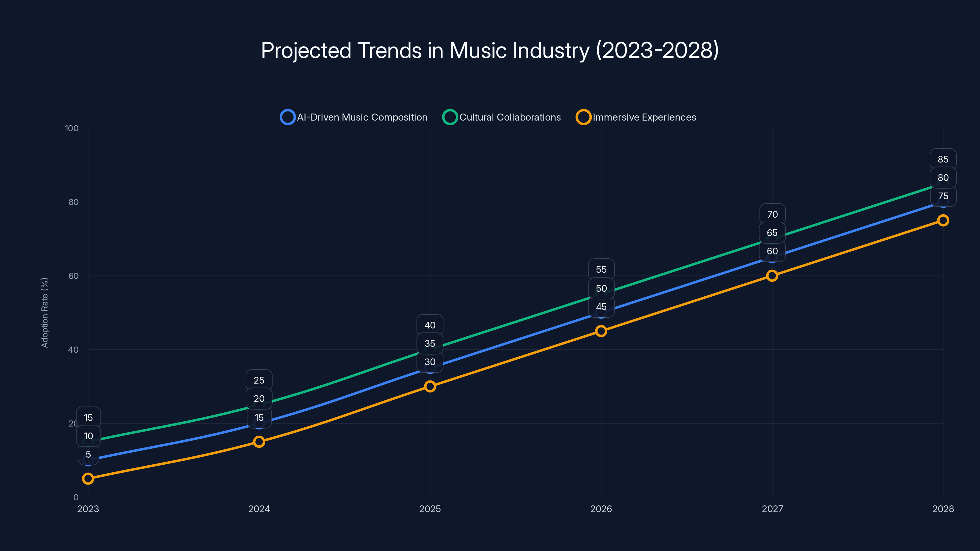The width and height of the screenshot is (980, 551).
Task: Click the '50' data label at 2026
Action: (x=601, y=288)
